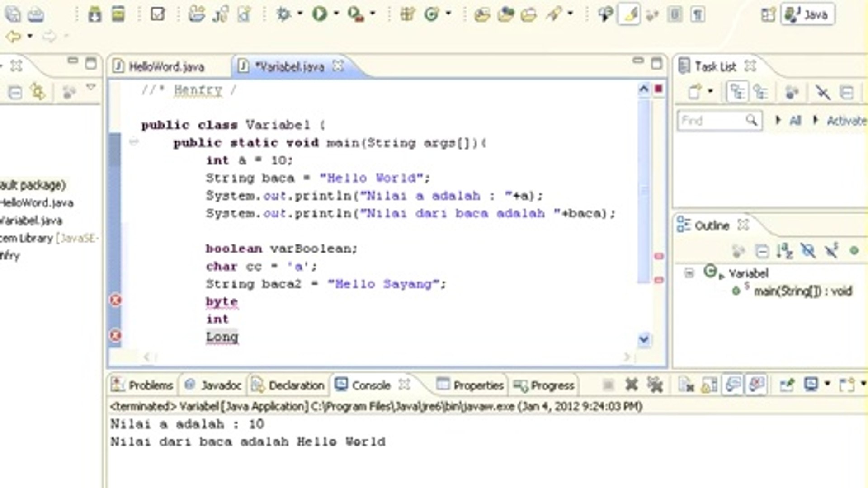Click the All filter in Task List
The image size is (868, 488).
(796, 121)
